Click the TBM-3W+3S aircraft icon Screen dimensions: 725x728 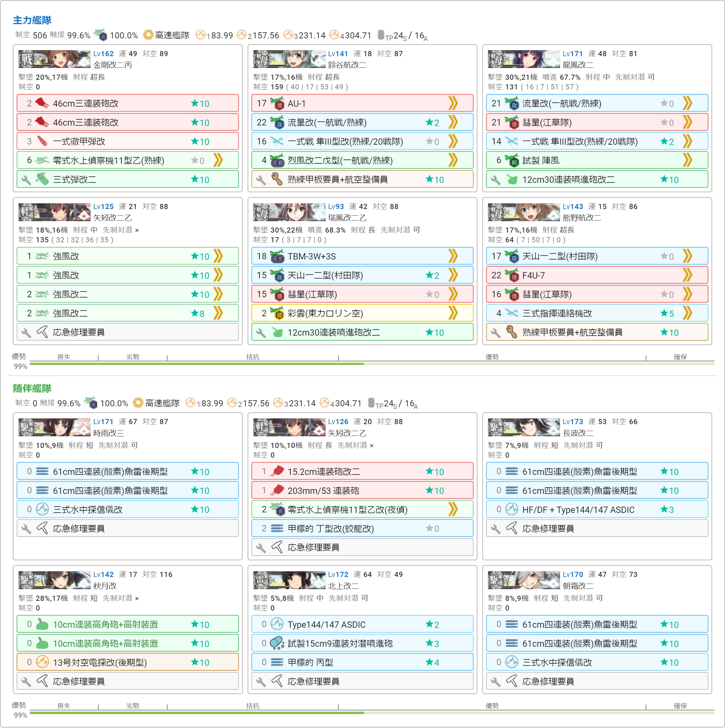pos(277,256)
